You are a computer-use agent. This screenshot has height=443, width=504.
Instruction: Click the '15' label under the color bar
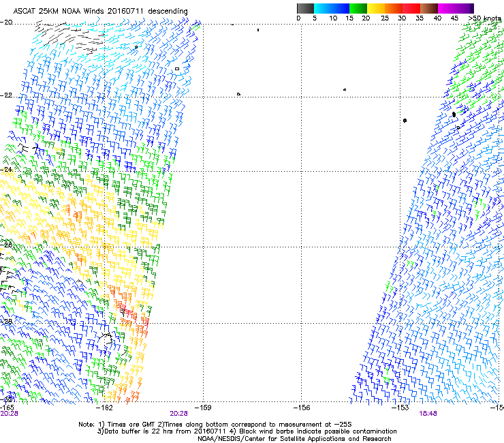click(349, 18)
